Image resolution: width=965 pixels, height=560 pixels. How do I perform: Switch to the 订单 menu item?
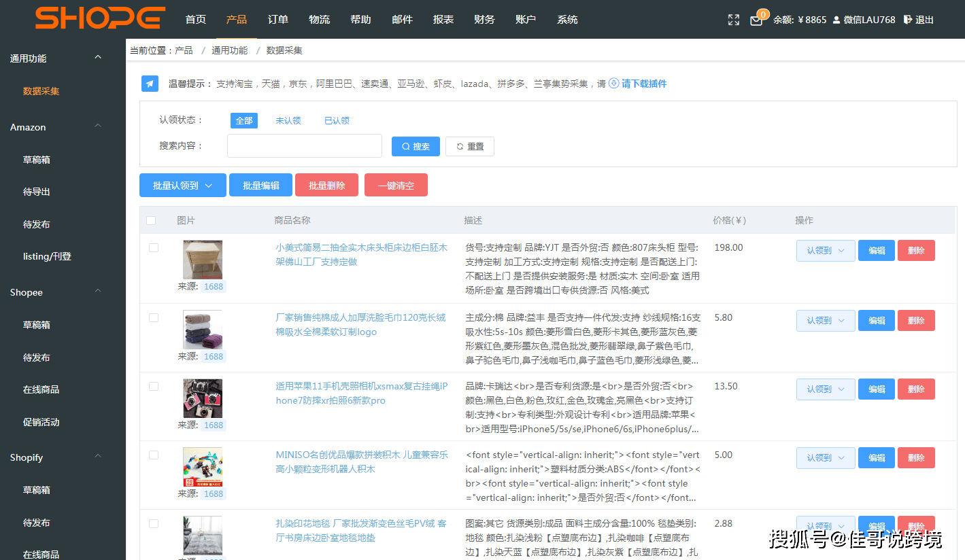(x=277, y=20)
